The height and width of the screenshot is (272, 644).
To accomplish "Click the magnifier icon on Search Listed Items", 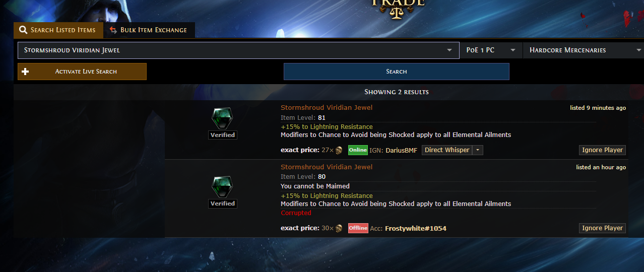I will 23,30.
